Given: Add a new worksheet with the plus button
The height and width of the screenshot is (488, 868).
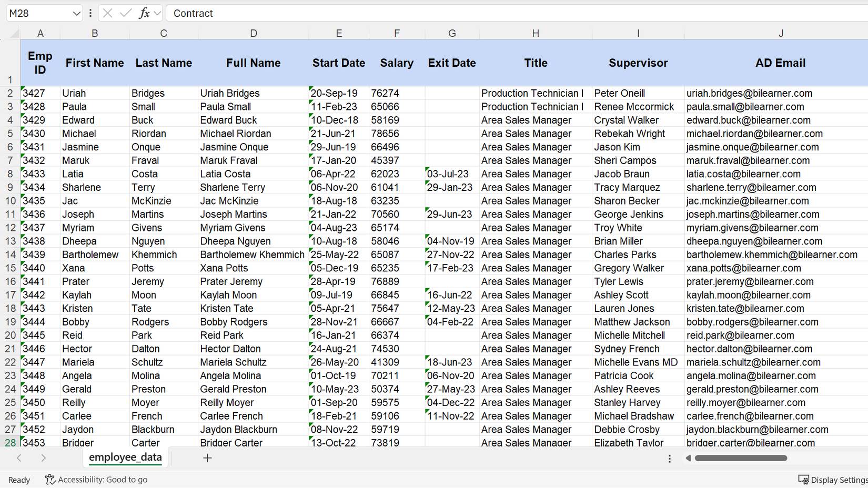Looking at the screenshot, I should pyautogui.click(x=207, y=458).
